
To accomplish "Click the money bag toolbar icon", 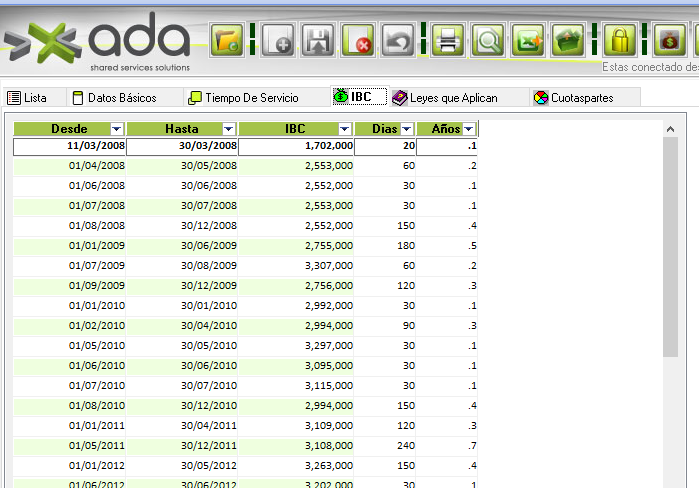I will tap(670, 41).
